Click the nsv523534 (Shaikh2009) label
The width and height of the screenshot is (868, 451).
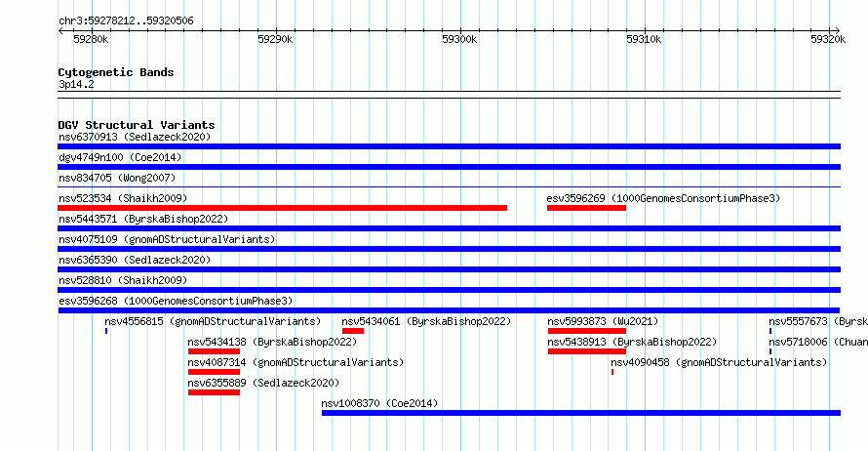123,198
